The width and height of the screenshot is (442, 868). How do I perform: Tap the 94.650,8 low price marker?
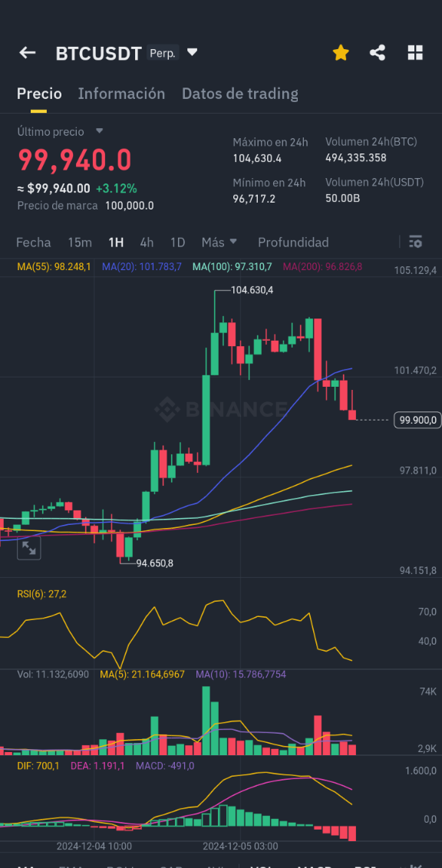pyautogui.click(x=155, y=563)
